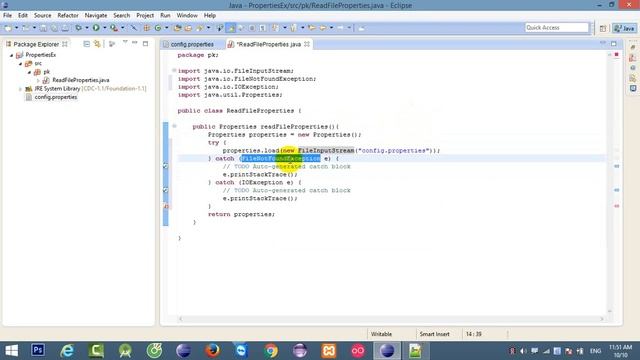Click the Save toolbar icon
Viewport: 640px width, 360px height.
pyautogui.click(x=43, y=28)
